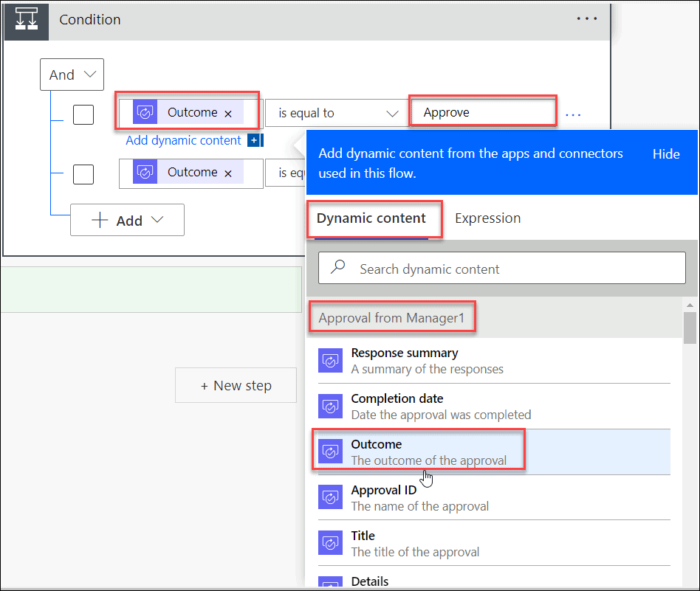Screen dimensions: 700x591
Task: Hide the dynamic content panel
Action: tap(666, 154)
